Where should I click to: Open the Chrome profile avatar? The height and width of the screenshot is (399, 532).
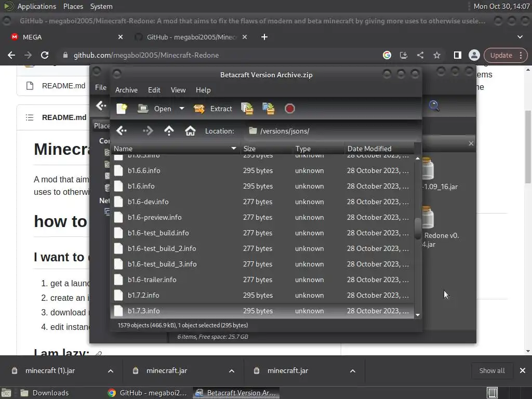[474, 55]
